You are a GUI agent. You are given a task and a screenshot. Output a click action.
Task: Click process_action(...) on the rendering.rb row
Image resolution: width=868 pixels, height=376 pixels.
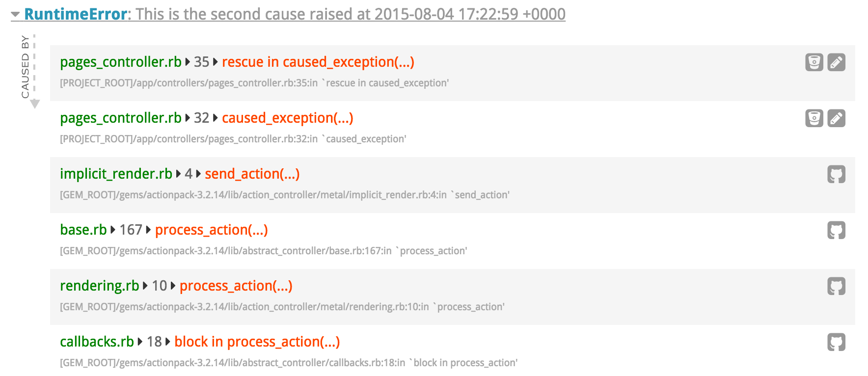point(236,286)
